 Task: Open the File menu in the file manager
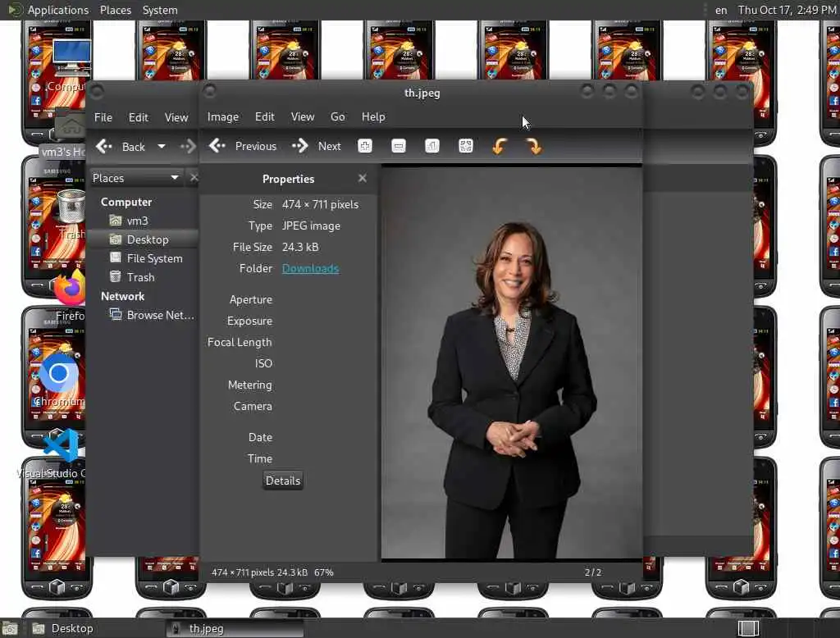(x=103, y=117)
